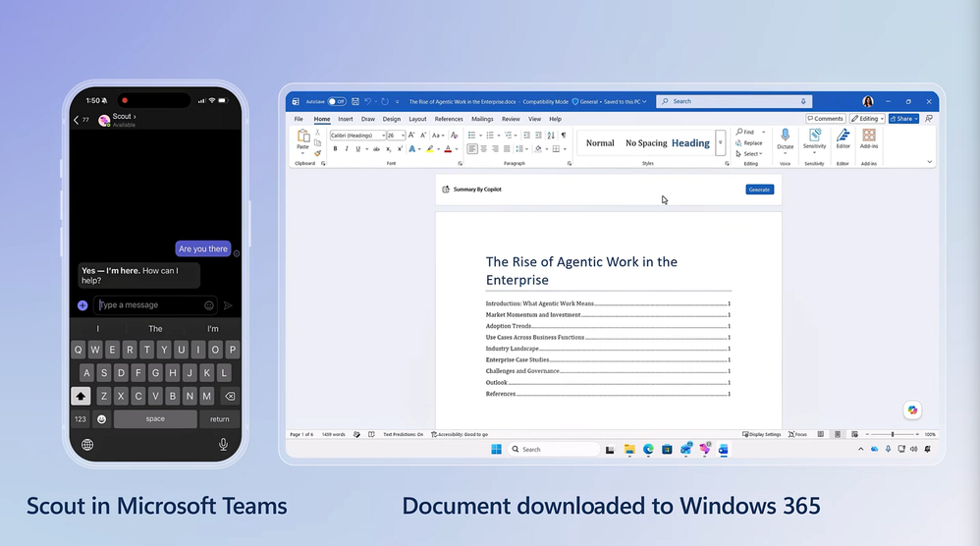This screenshot has width=980, height=546.
Task: Open the Editing mode dropdown
Action: click(x=867, y=119)
